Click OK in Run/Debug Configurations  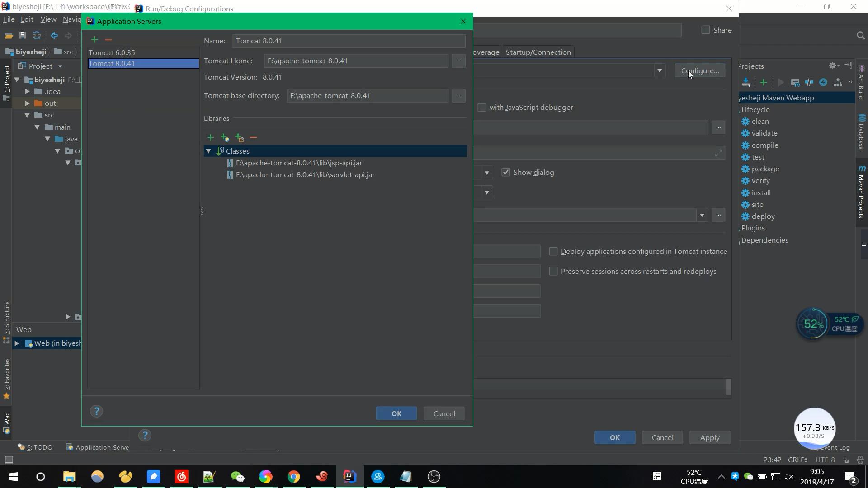coord(615,438)
